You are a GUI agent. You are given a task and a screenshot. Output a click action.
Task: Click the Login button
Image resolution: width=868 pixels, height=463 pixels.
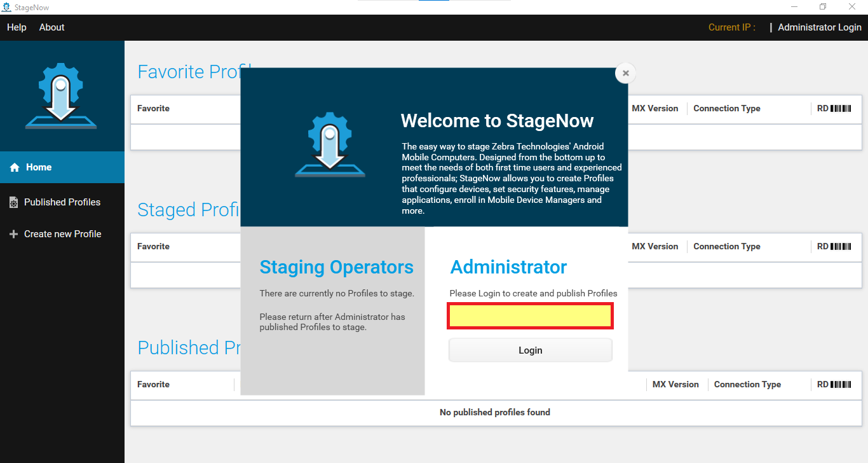531,350
